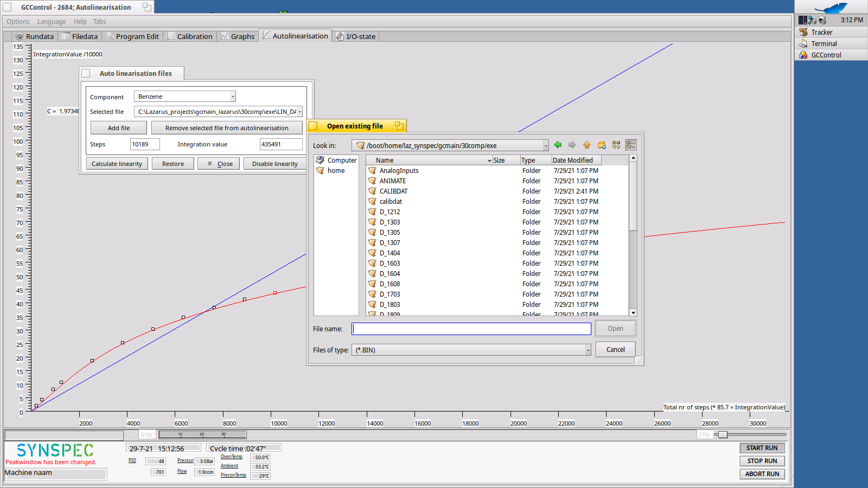Go forward with the gray arrow
The image size is (868, 488).
(x=572, y=145)
